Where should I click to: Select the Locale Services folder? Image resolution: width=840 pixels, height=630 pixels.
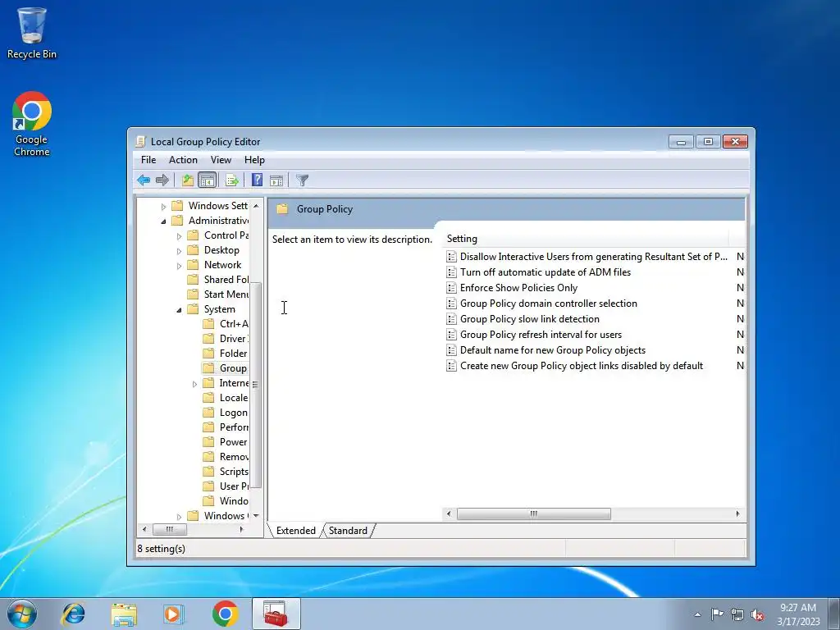click(226, 398)
